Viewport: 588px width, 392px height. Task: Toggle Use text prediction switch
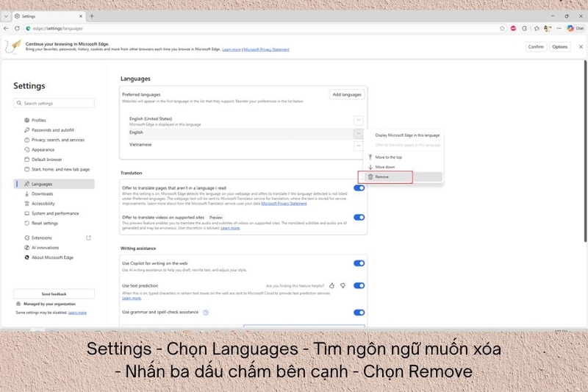[359, 286]
